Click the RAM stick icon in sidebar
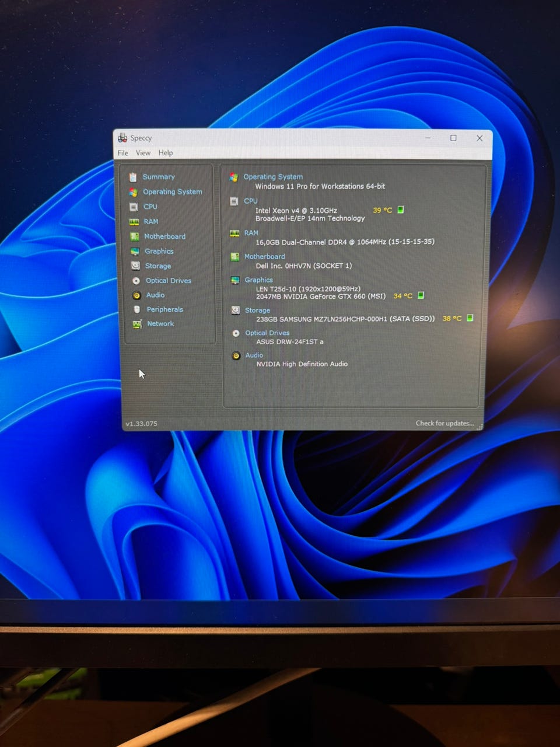The height and width of the screenshot is (747, 560). [x=134, y=222]
